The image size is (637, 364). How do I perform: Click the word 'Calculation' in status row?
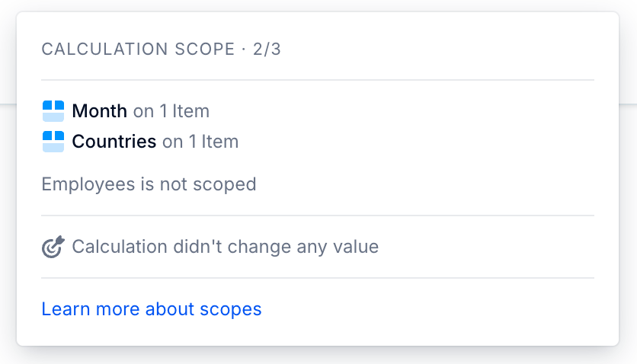pyautogui.click(x=120, y=247)
